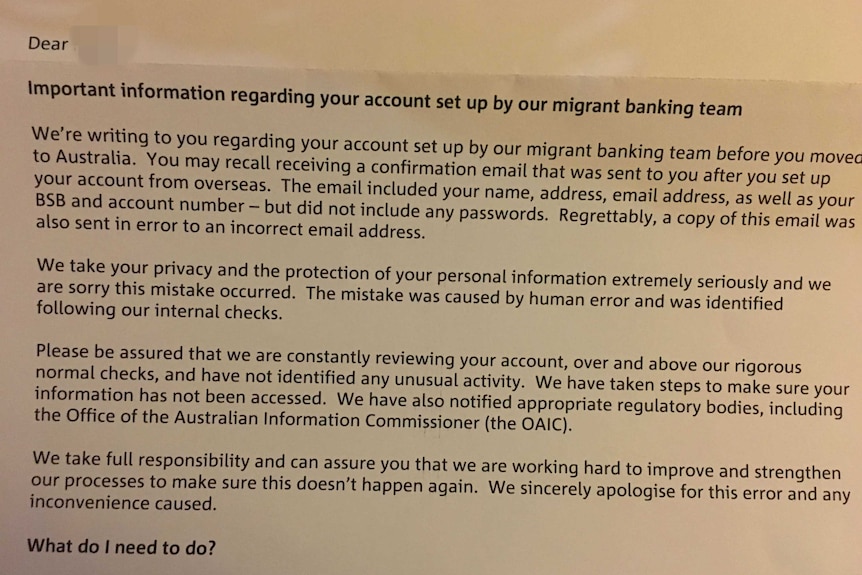
Task: Click the blurred recipient name after Dear
Action: (97, 45)
